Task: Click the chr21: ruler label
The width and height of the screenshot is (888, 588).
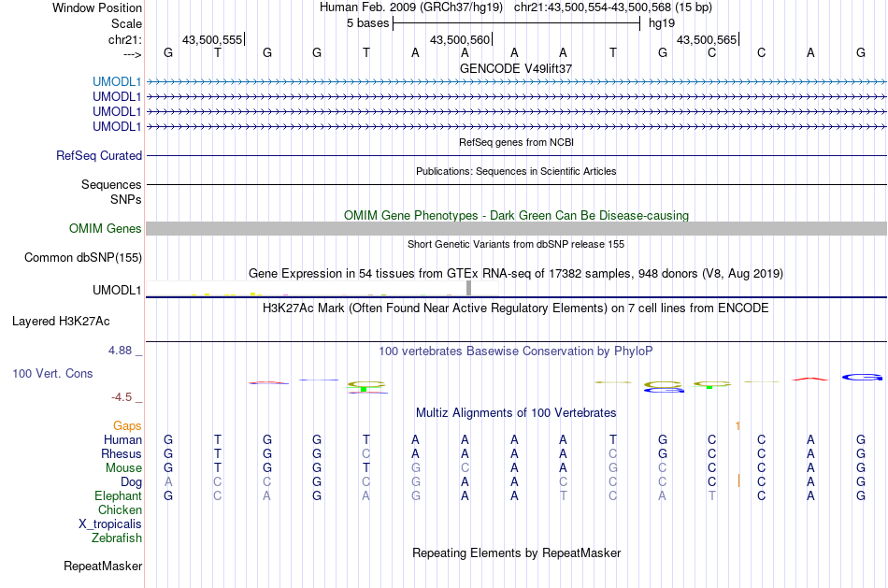Action: pos(125,39)
